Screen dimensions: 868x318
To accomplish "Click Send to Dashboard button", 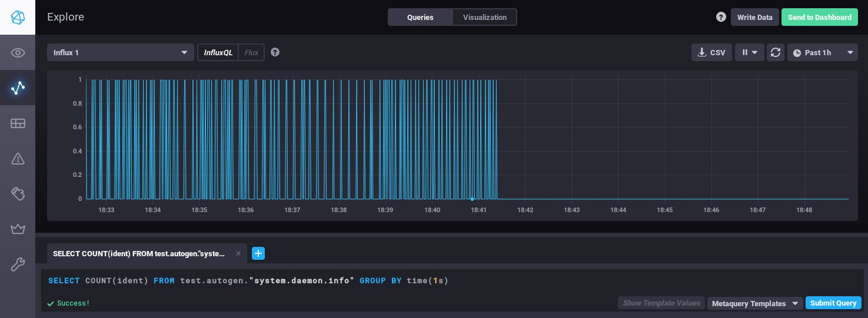I will 820,17.
